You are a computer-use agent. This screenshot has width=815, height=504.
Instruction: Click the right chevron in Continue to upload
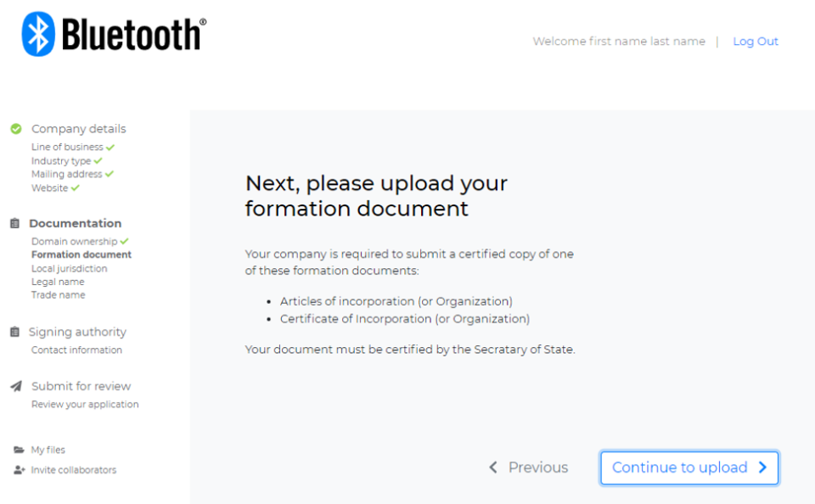(x=762, y=468)
